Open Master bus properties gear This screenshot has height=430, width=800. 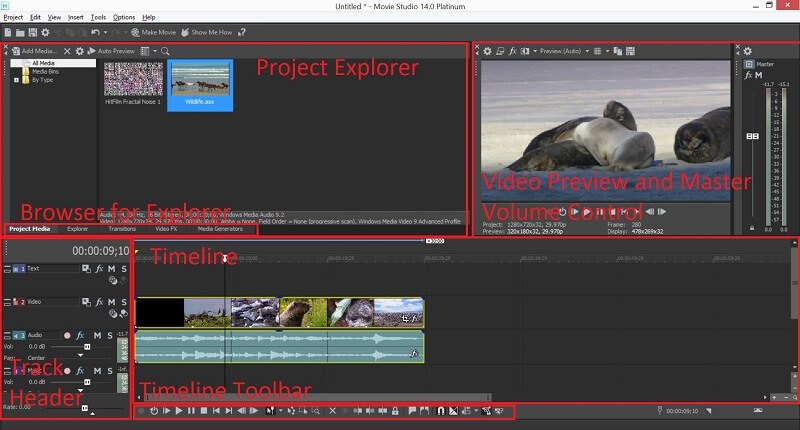pyautogui.click(x=748, y=51)
